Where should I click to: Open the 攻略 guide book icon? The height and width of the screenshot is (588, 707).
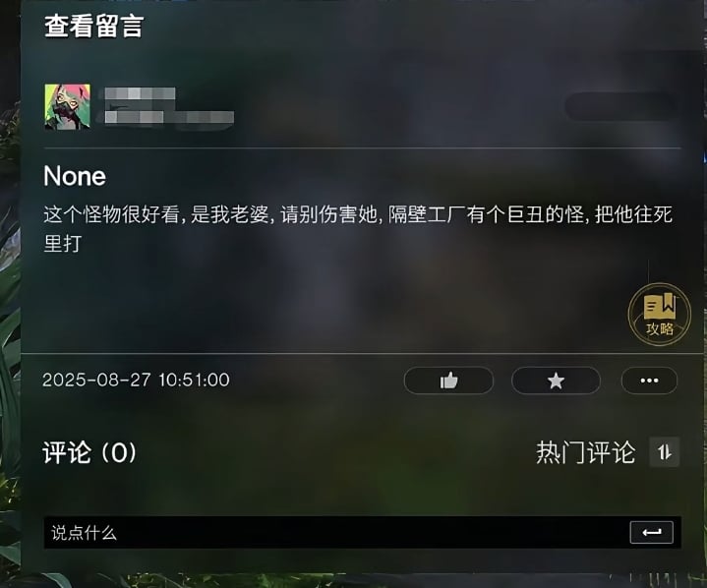659,315
